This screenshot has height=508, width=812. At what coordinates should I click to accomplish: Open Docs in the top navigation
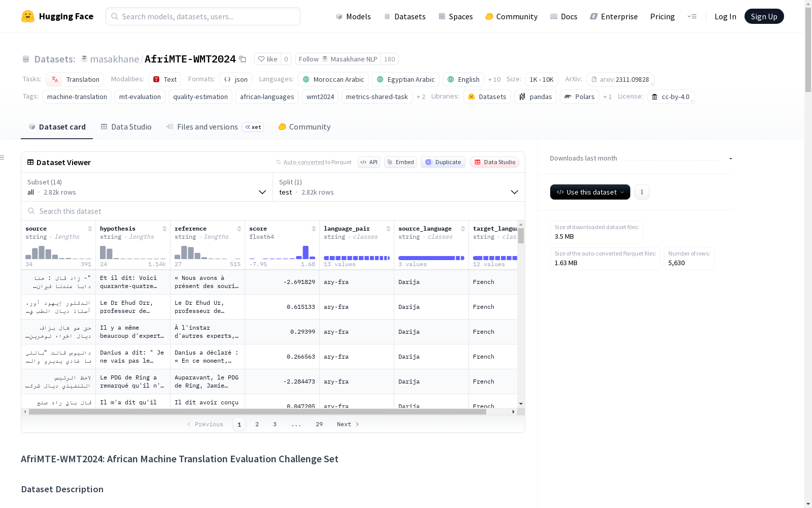(x=564, y=16)
